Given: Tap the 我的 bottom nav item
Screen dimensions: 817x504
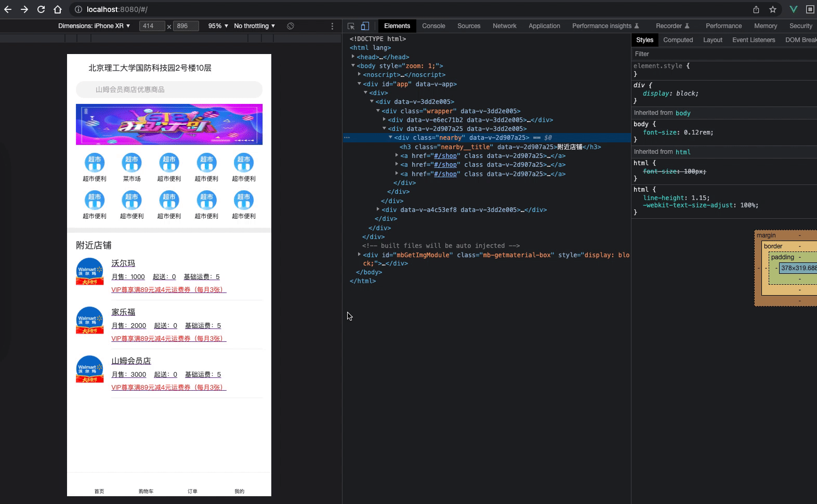Looking at the screenshot, I should pos(239,491).
